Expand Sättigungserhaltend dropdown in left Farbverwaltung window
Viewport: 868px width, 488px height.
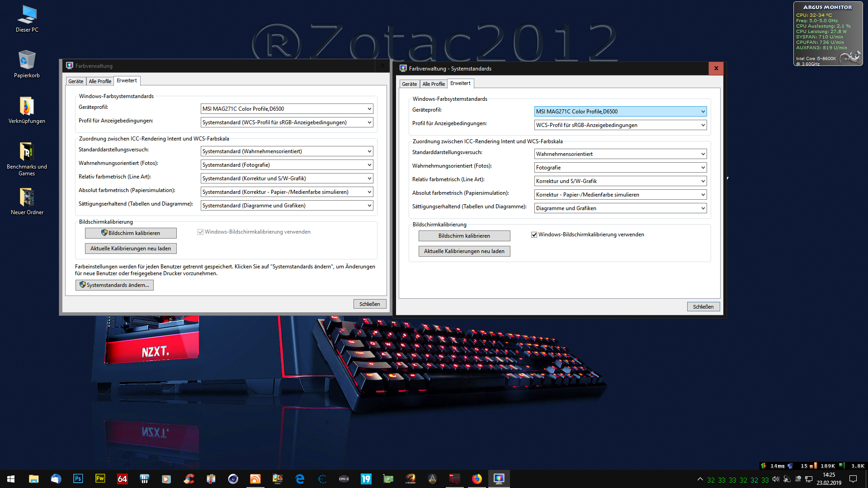click(x=369, y=206)
